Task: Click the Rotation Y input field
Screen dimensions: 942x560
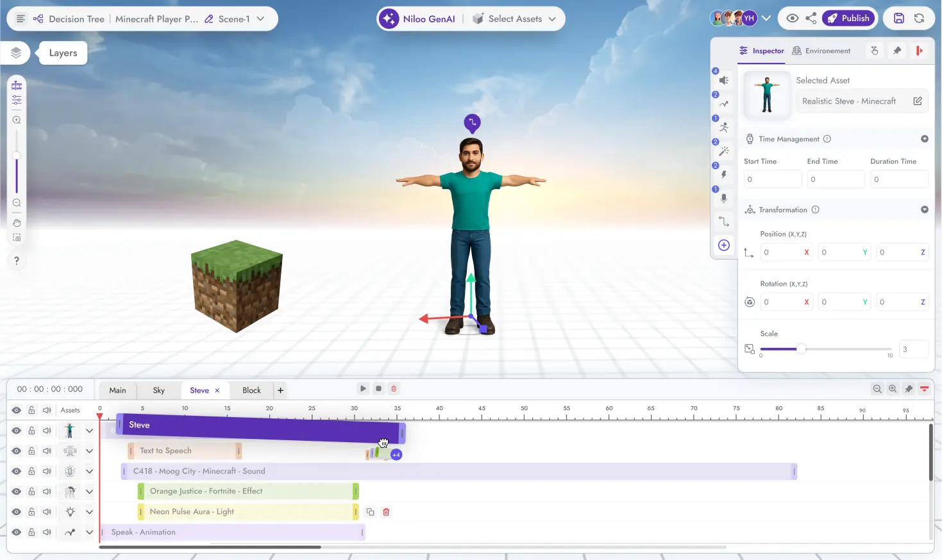Action: point(845,302)
